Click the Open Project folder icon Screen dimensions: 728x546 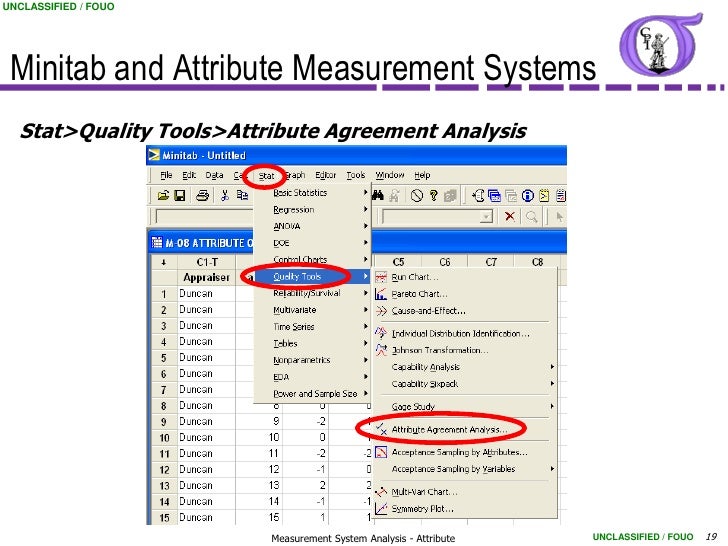[x=163, y=195]
